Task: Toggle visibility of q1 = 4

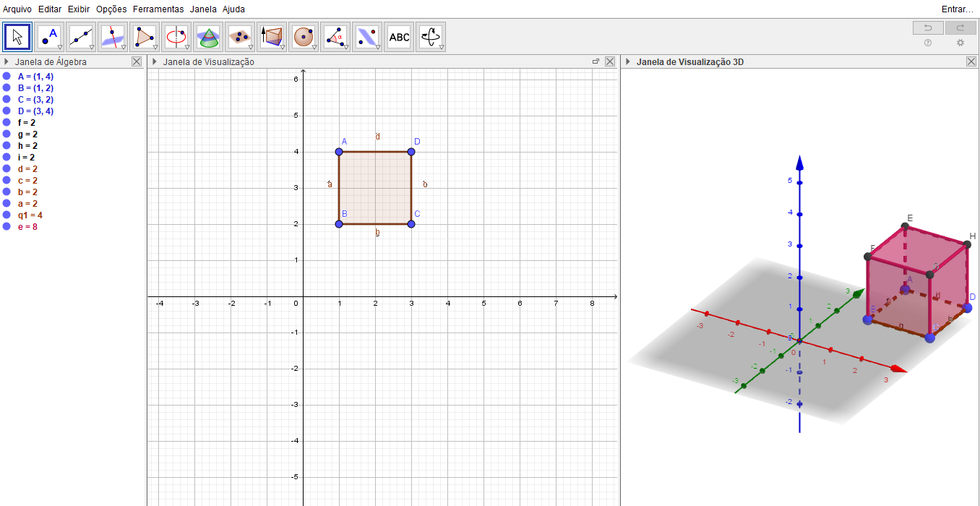Action: click(7, 215)
